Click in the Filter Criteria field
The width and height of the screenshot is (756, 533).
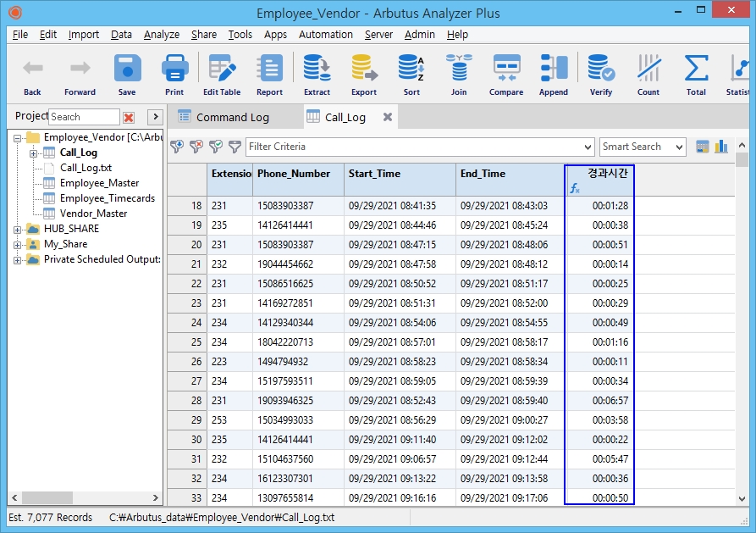(414, 147)
